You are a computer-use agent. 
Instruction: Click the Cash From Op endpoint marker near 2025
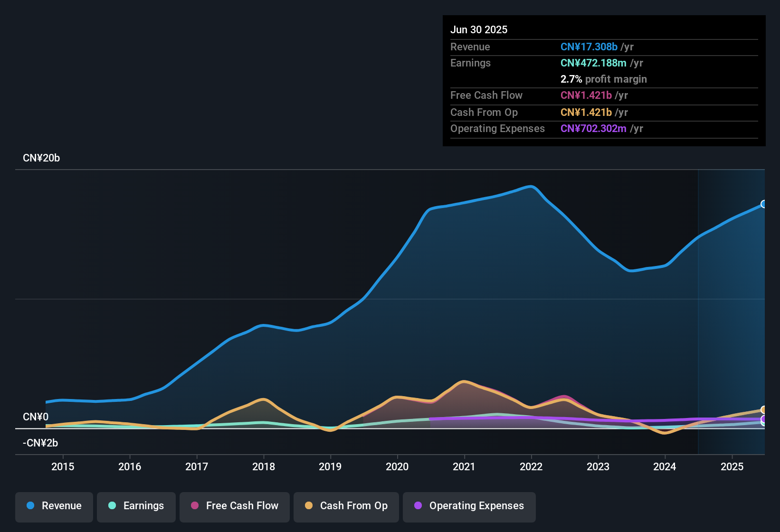(763, 409)
